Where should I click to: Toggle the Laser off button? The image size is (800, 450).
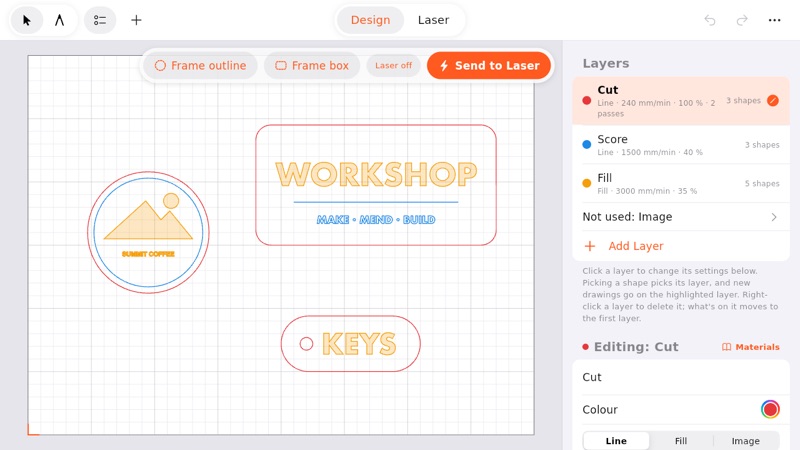coord(393,65)
